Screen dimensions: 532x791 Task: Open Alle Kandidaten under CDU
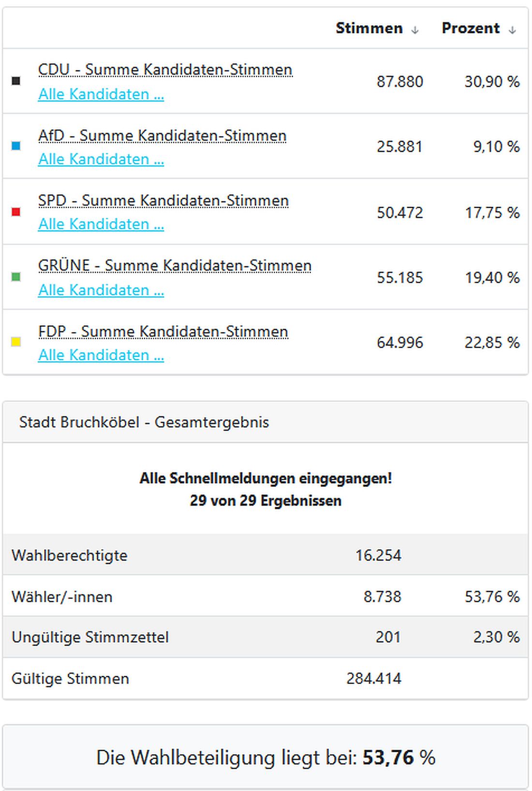click(x=101, y=94)
